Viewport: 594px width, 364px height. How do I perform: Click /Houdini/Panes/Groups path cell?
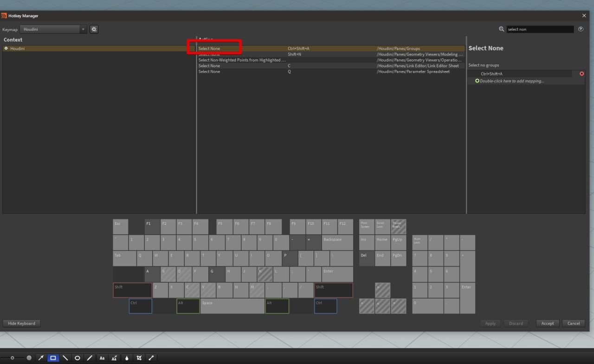pyautogui.click(x=398, y=48)
